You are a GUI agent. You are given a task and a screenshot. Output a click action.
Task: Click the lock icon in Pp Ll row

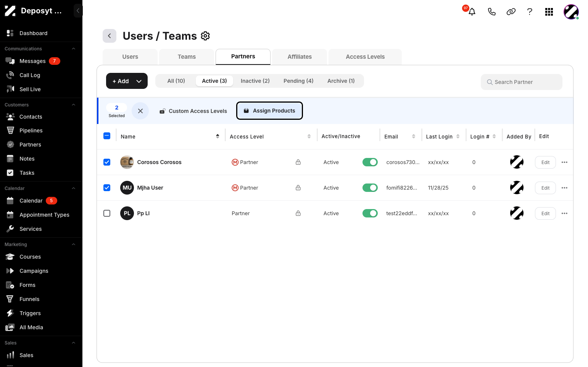click(298, 213)
